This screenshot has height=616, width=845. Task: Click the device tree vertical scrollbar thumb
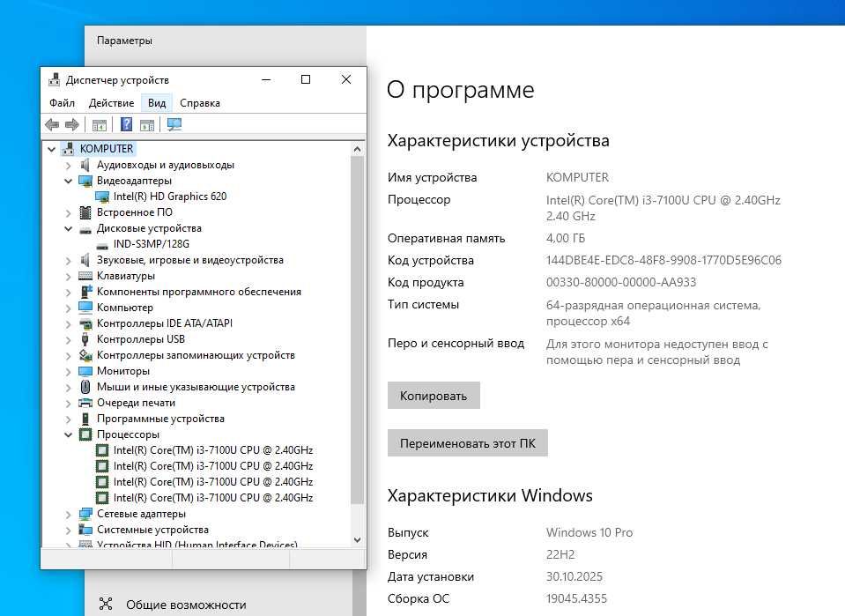click(357, 330)
